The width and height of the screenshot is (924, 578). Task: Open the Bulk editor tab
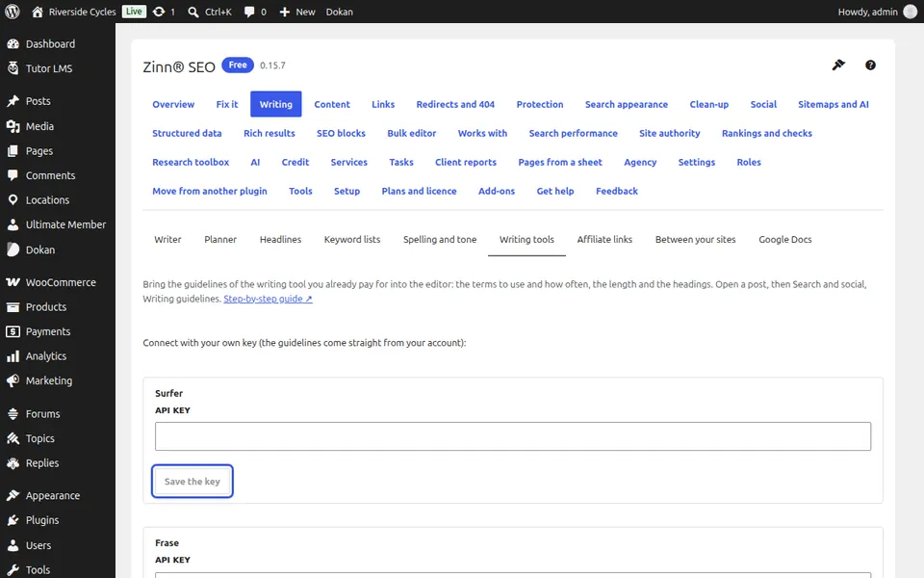click(411, 133)
